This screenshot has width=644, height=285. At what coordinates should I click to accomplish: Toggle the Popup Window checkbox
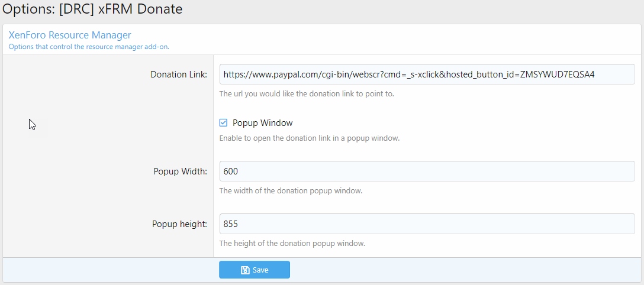click(x=223, y=123)
